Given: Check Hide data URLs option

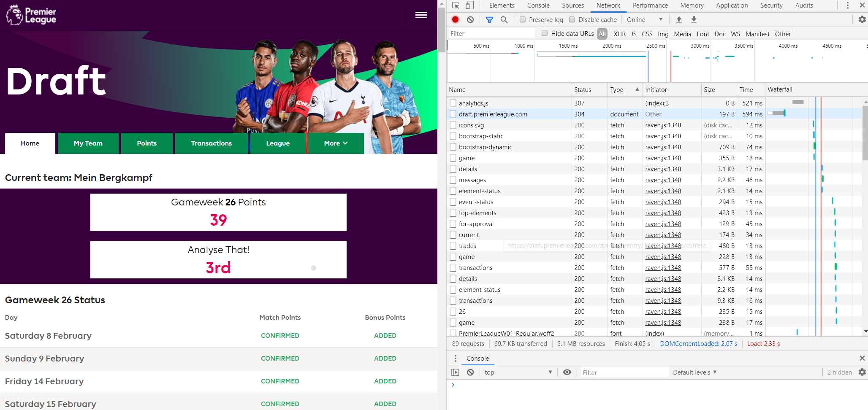Looking at the screenshot, I should pyautogui.click(x=545, y=33).
